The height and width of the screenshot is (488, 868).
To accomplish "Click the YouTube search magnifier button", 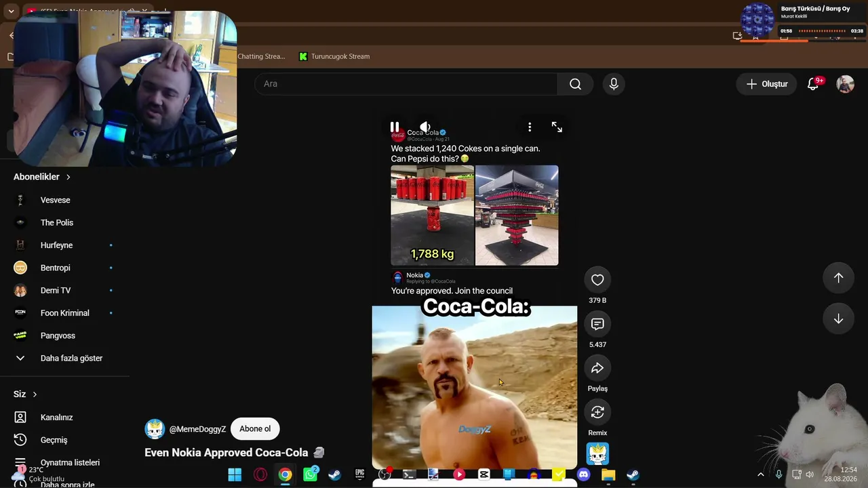I will tap(575, 84).
